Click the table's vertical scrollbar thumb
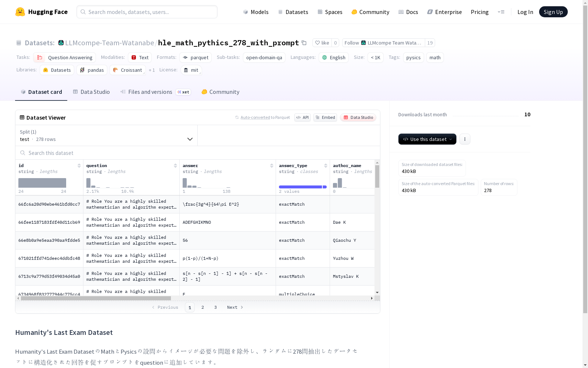Image resolution: width=588 pixels, height=368 pixels. 377,176
